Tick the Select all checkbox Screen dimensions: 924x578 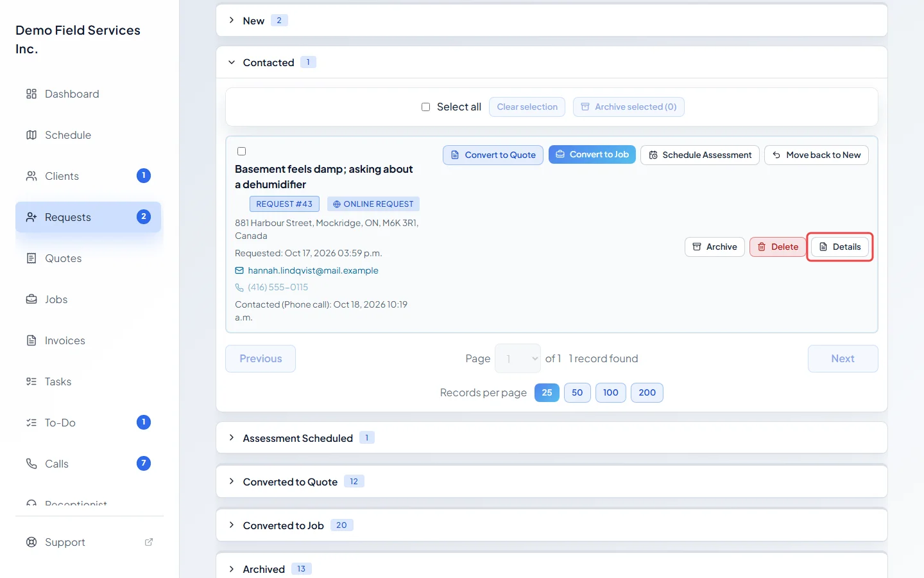click(x=425, y=107)
